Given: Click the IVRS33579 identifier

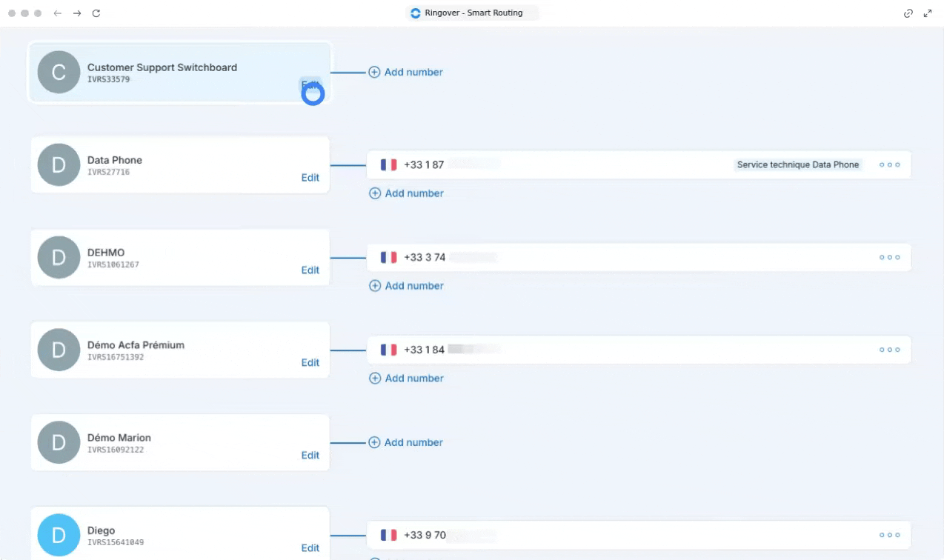Looking at the screenshot, I should click(x=109, y=79).
